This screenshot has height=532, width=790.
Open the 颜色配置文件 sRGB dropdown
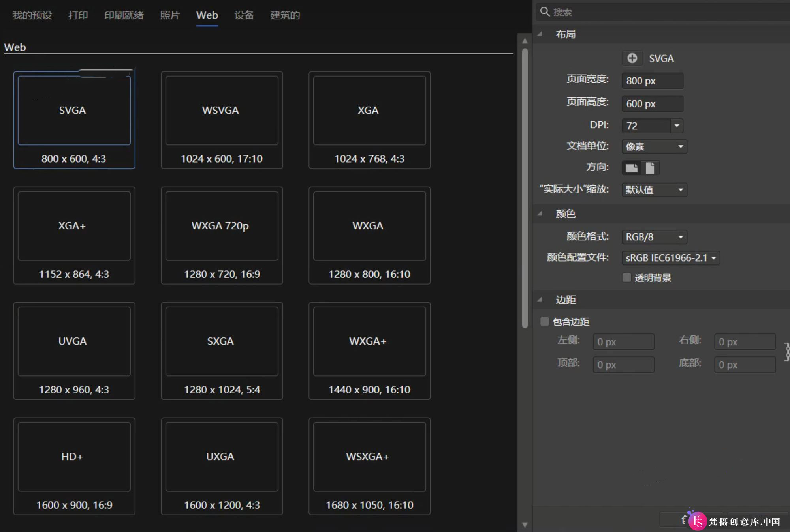click(671, 258)
